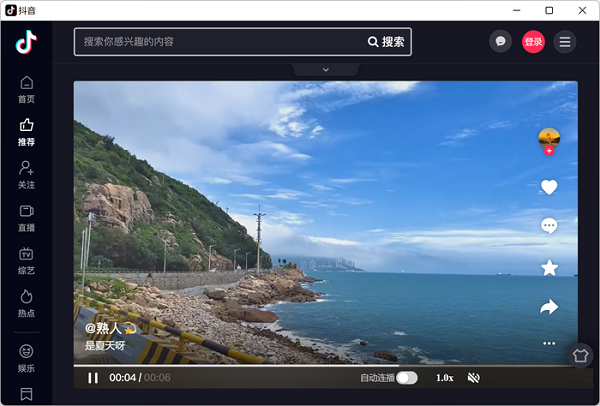This screenshot has height=406, width=600.
Task: Toggle the 自动连播 autoplay switch
Action: pyautogui.click(x=407, y=378)
